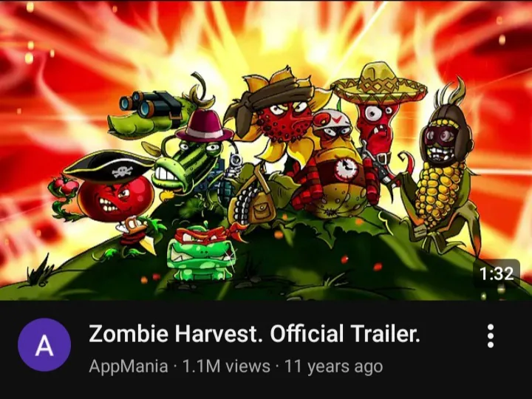Viewport: 532px width, 399px height.
Task: Click the maroon fedora hat on cucumber
Action: (x=205, y=126)
